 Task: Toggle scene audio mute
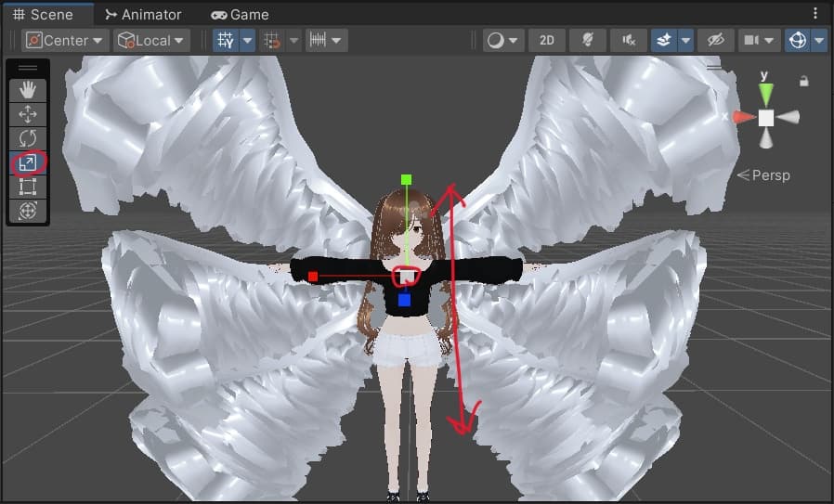click(629, 41)
